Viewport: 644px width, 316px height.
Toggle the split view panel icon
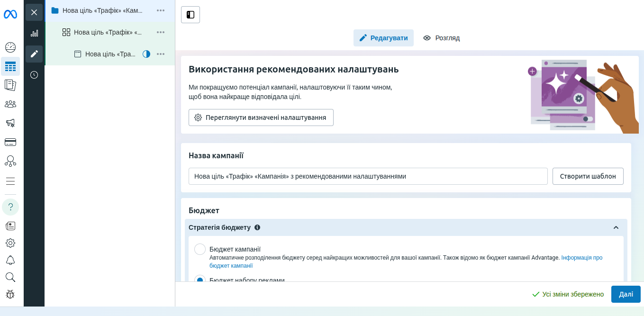[x=190, y=15]
